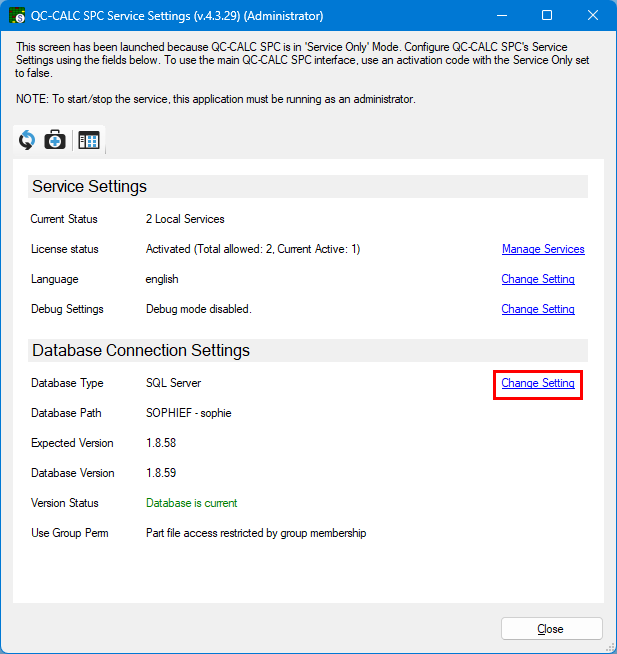Image resolution: width=617 pixels, height=654 pixels.
Task: Click the 'SQL Server' database type value
Action: [174, 383]
